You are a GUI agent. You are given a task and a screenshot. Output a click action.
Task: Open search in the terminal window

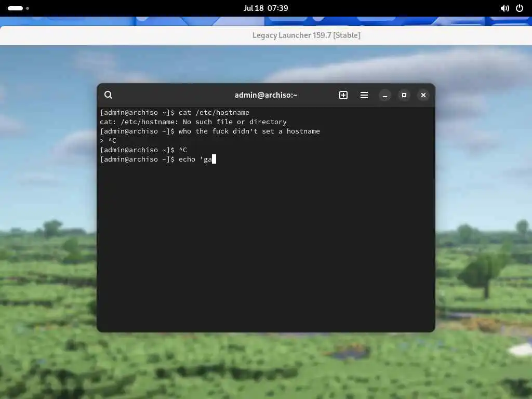pos(108,95)
